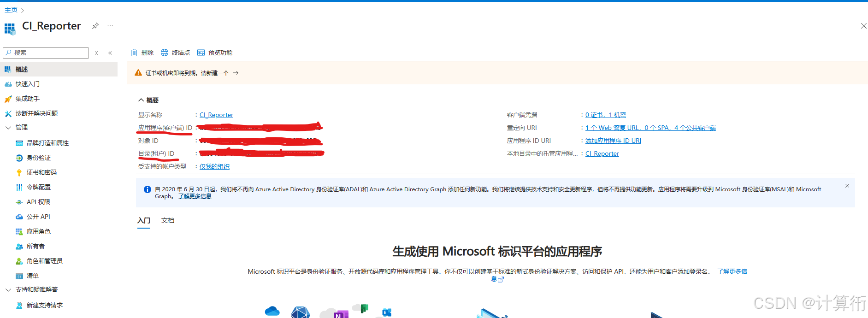Click the 目录(租户) ID label

click(156, 153)
